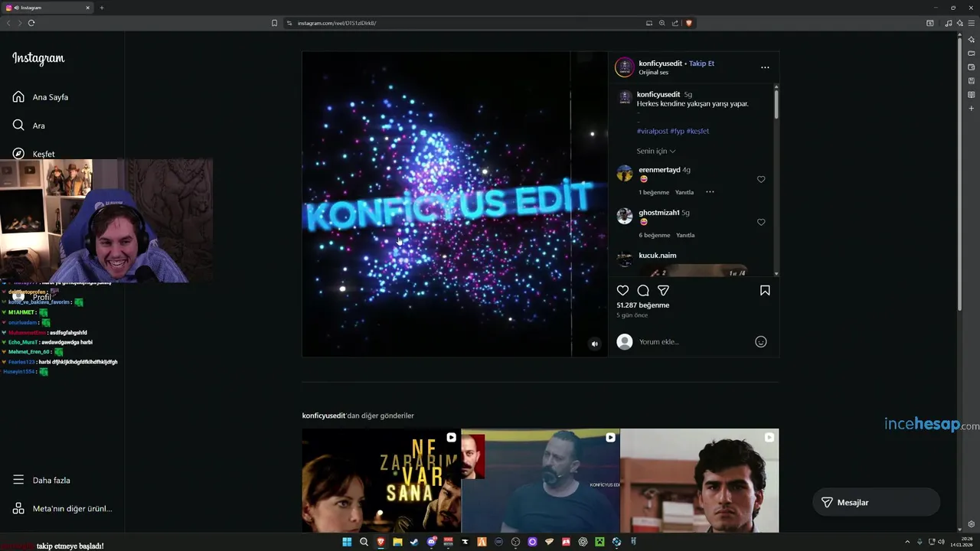Click the Instagram logo
980x551 pixels.
click(38, 58)
